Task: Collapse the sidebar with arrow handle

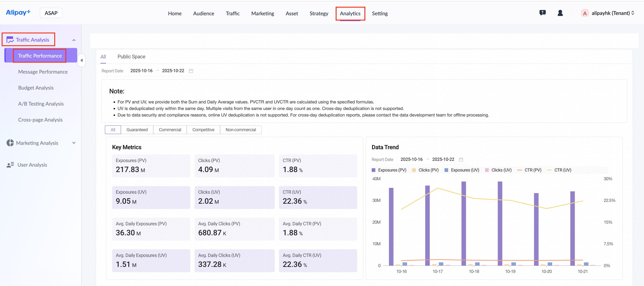Action: click(x=82, y=60)
